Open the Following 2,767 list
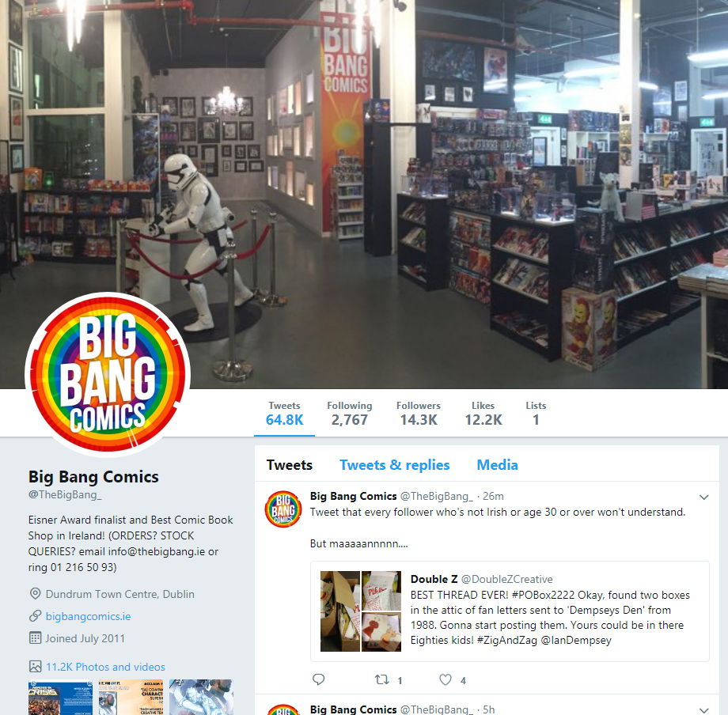This screenshot has width=728, height=715. pos(350,414)
